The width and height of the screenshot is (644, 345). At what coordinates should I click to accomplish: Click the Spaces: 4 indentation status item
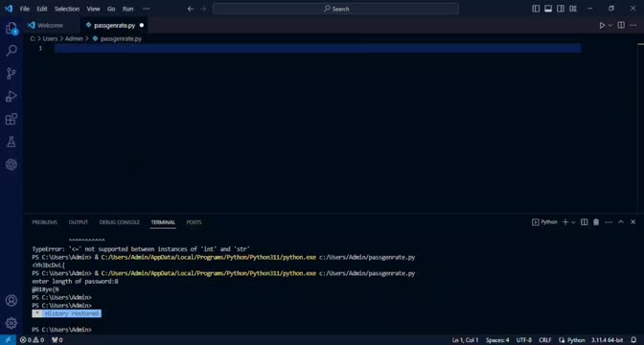click(497, 340)
